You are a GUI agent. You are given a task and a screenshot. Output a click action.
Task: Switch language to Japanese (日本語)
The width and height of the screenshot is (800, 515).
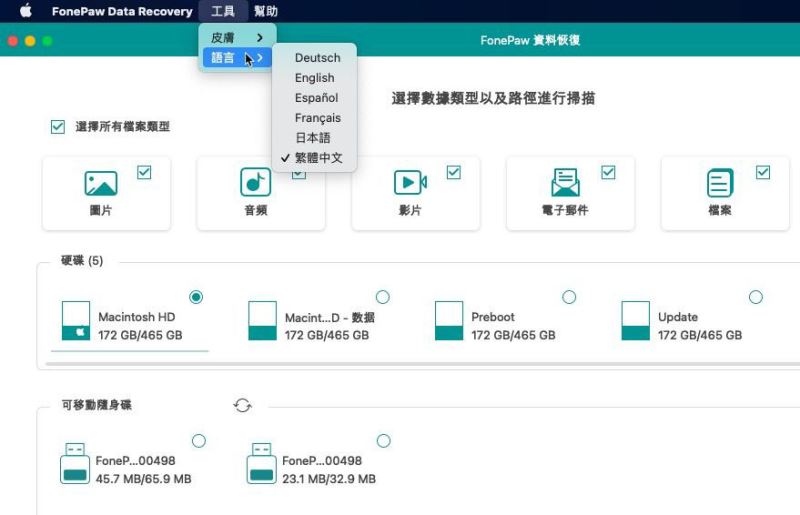(314, 138)
